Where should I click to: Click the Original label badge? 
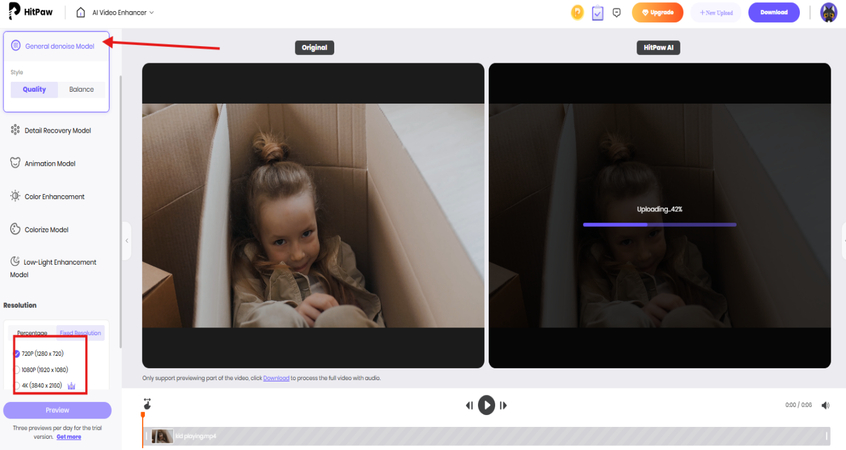tap(315, 47)
